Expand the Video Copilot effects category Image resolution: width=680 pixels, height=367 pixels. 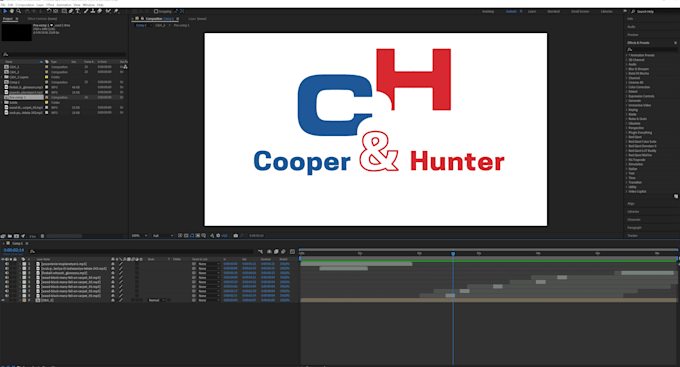coord(627,191)
